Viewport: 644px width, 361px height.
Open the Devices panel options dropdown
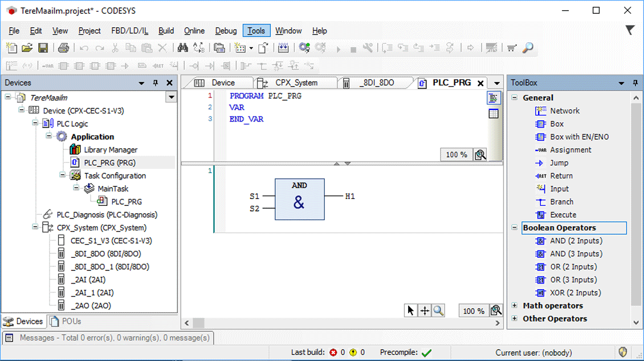click(x=141, y=83)
